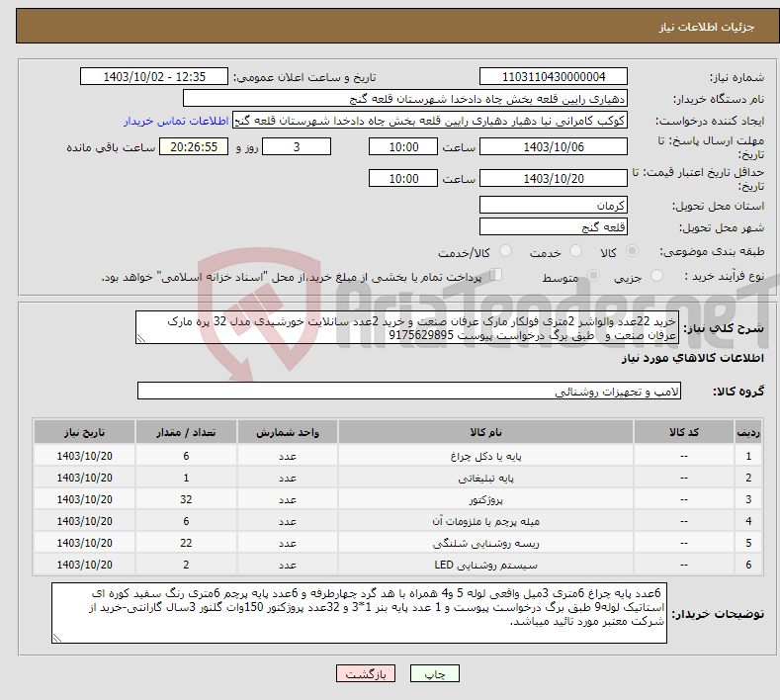Click the buyer notes text area

click(359, 613)
